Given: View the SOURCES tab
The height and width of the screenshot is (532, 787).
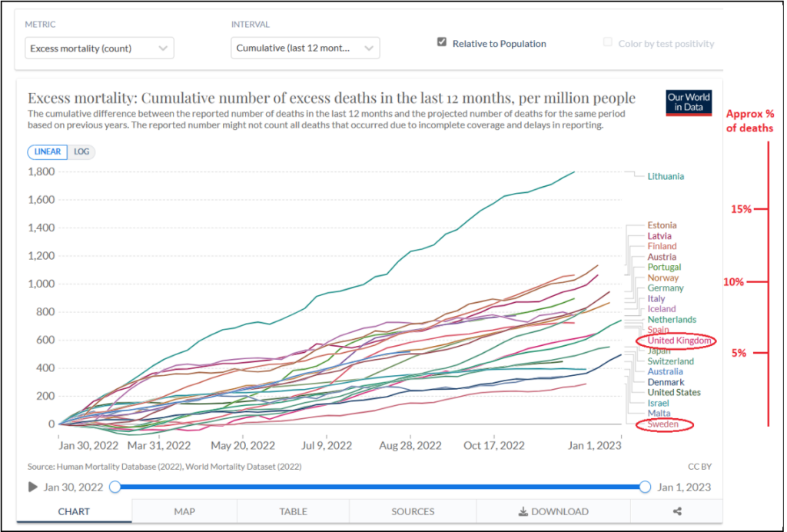Looking at the screenshot, I should [x=413, y=511].
